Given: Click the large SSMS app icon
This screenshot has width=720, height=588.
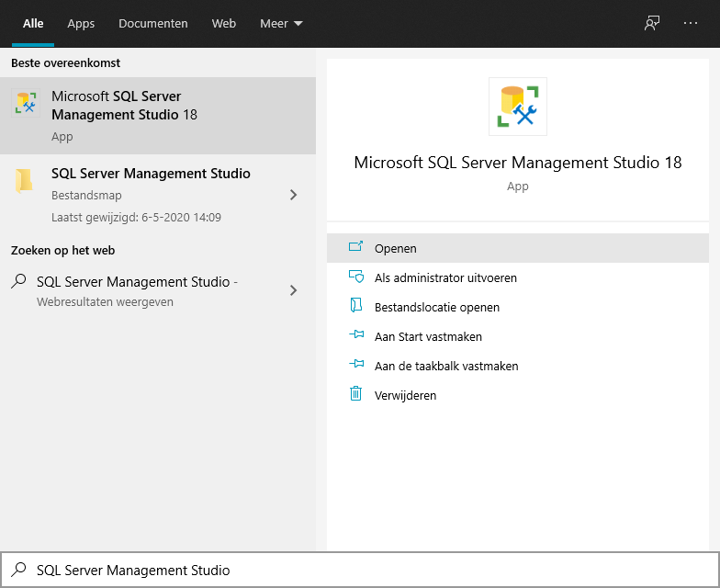Looking at the screenshot, I should point(518,107).
